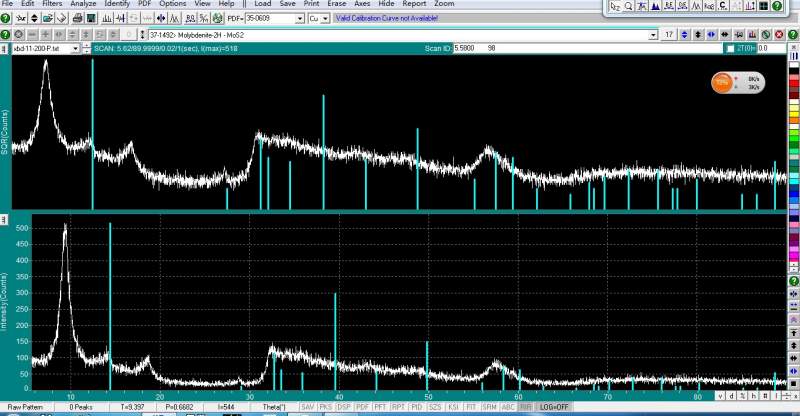Image resolution: width=800 pixels, height=416 pixels.
Task: Open the Identify menu
Action: click(x=117, y=4)
